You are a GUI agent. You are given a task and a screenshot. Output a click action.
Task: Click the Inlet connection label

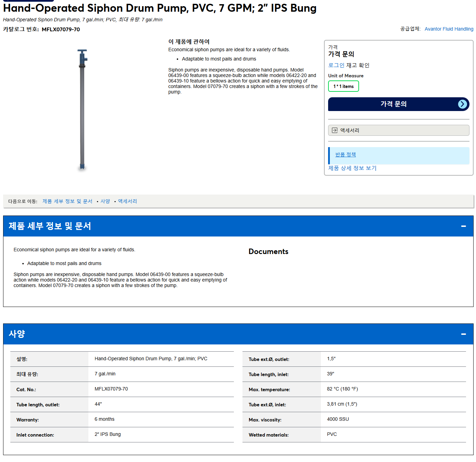pos(35,435)
